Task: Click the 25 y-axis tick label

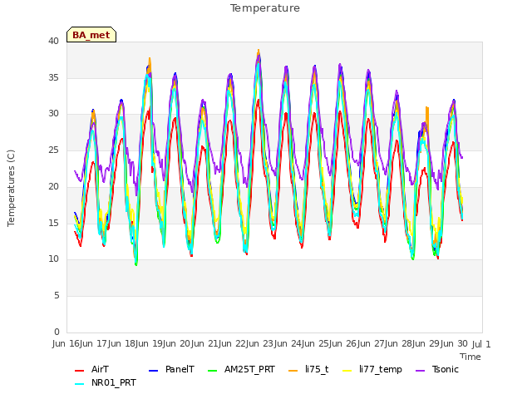Action: [x=53, y=150]
